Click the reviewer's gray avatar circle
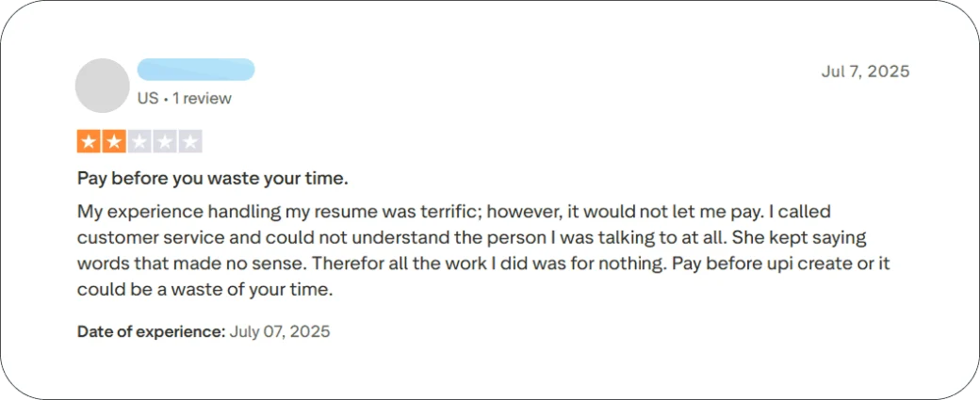980x400 pixels. [x=103, y=86]
